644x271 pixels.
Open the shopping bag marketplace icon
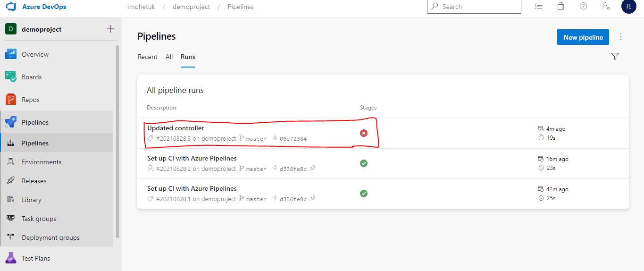click(x=560, y=7)
